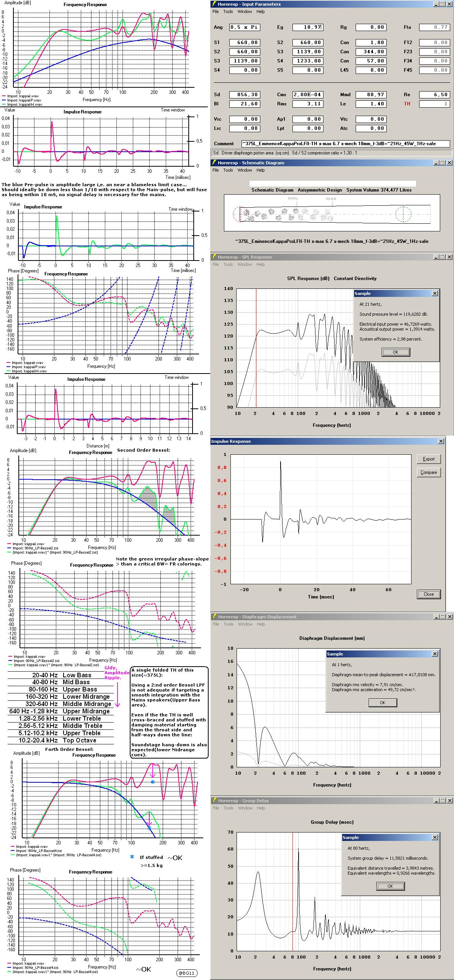Open Tools menu in Input Parameters window
The width and height of the screenshot is (454, 980).
(x=228, y=11)
